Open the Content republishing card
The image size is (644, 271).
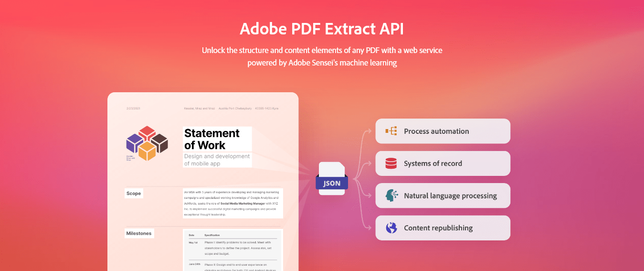(x=443, y=228)
